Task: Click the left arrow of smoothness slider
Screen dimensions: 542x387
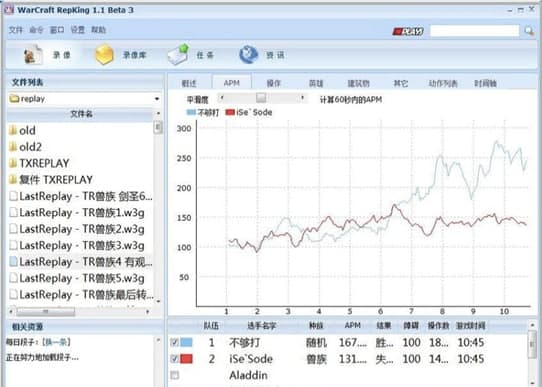Action: tap(222, 98)
